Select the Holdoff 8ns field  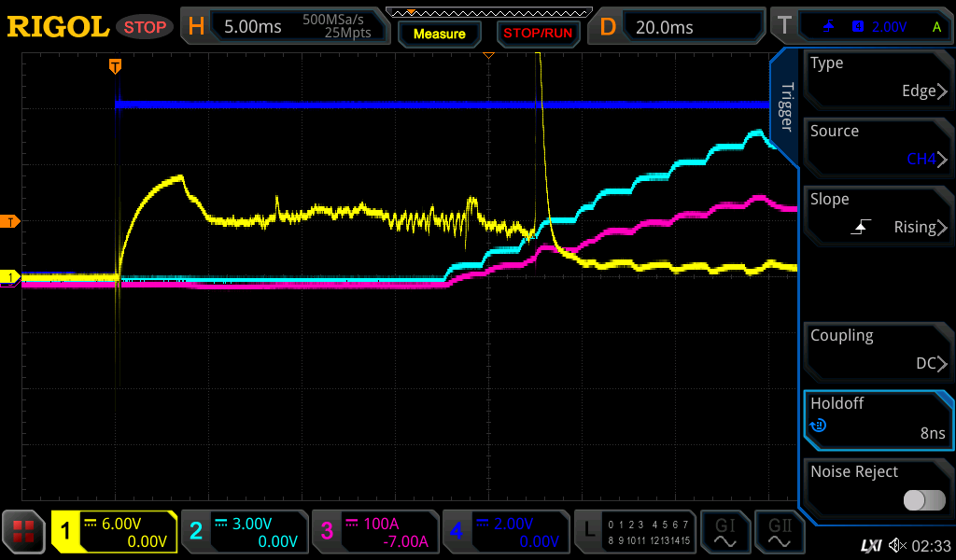(x=878, y=418)
